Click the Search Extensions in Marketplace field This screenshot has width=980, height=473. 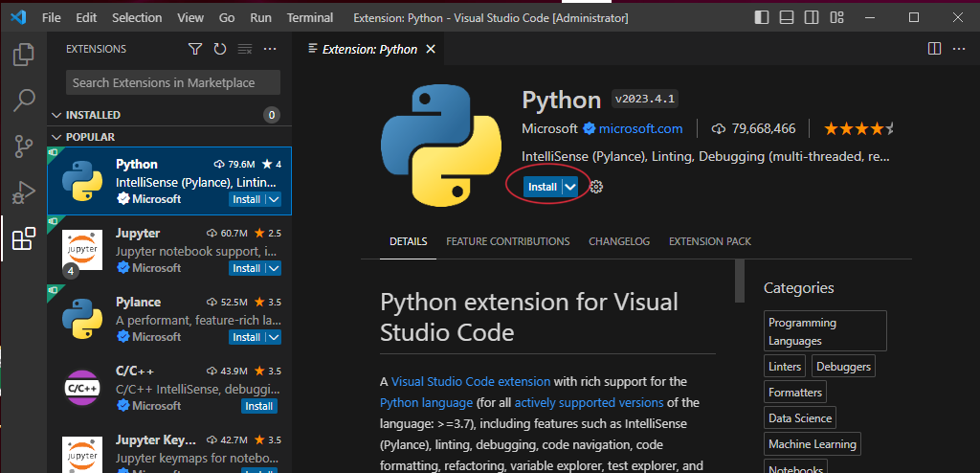(x=173, y=82)
